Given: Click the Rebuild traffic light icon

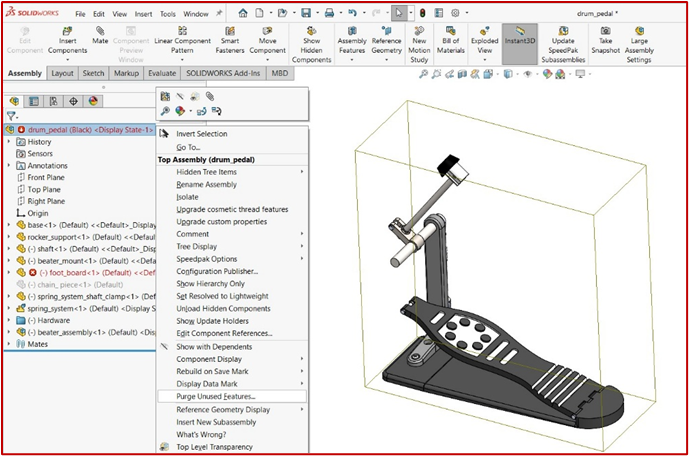Looking at the screenshot, I should pyautogui.click(x=423, y=13).
